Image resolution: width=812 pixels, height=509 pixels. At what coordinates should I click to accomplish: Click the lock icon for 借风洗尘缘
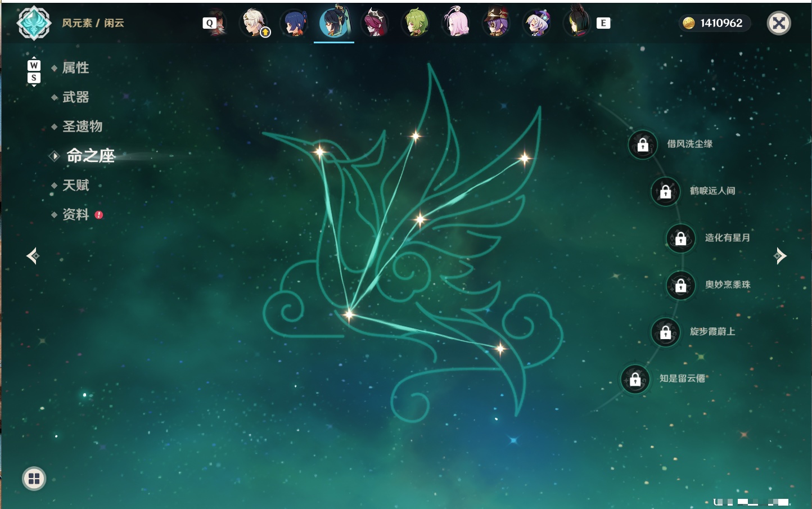643,145
